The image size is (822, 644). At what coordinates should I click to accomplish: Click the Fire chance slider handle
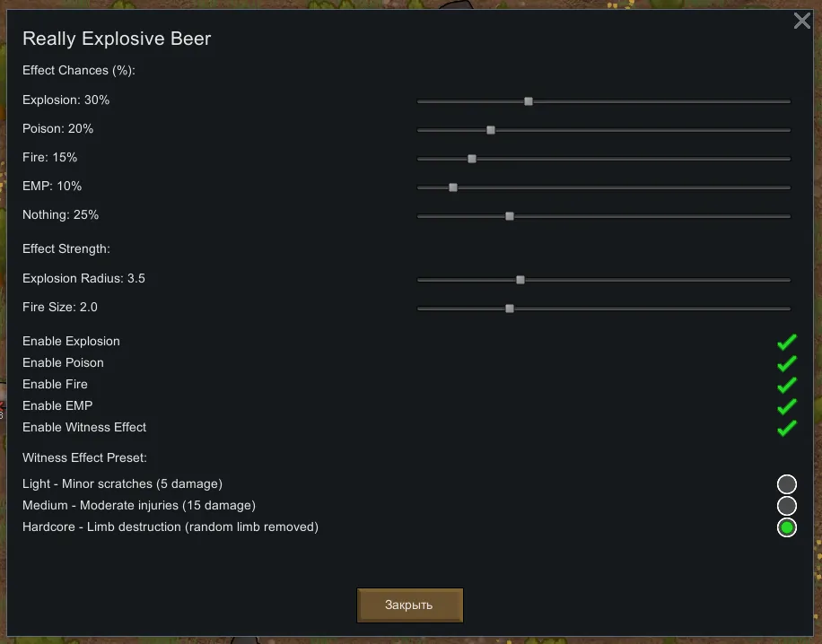[x=472, y=159]
